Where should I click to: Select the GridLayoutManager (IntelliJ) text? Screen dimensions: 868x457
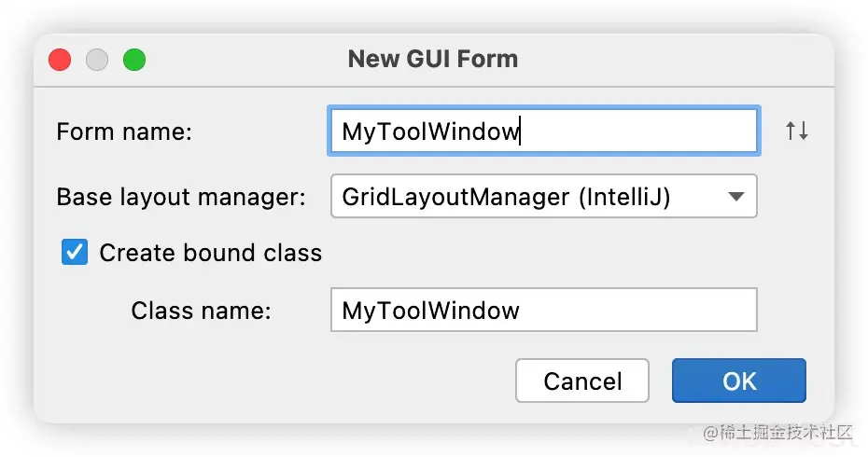(506, 197)
